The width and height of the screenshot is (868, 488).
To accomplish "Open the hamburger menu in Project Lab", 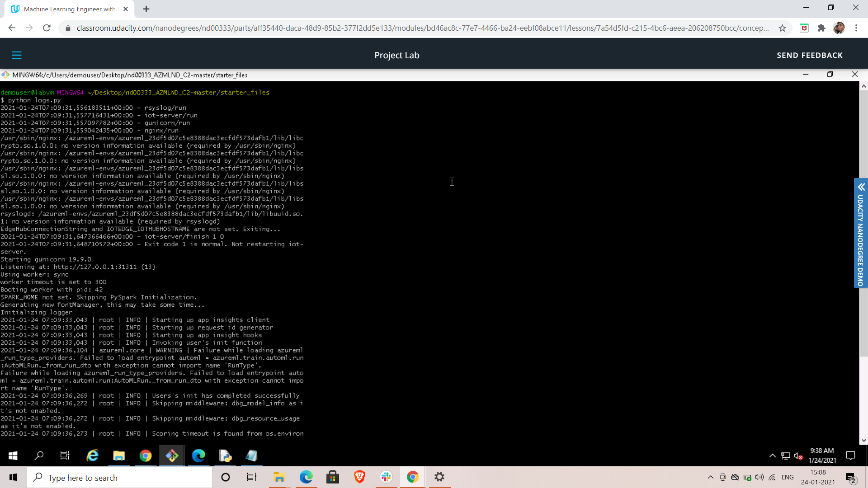I will [x=17, y=55].
